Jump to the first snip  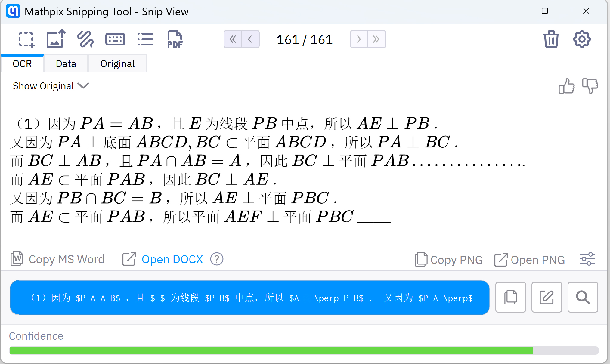233,39
